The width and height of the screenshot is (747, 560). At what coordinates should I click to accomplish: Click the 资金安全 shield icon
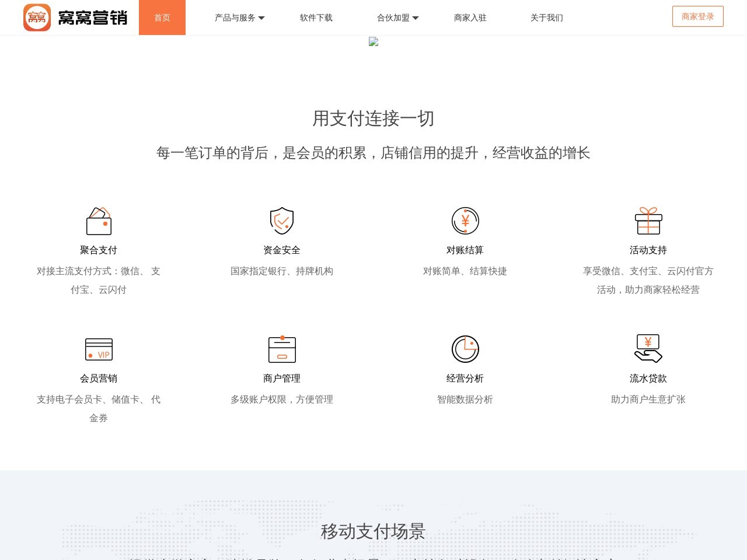[x=282, y=221]
